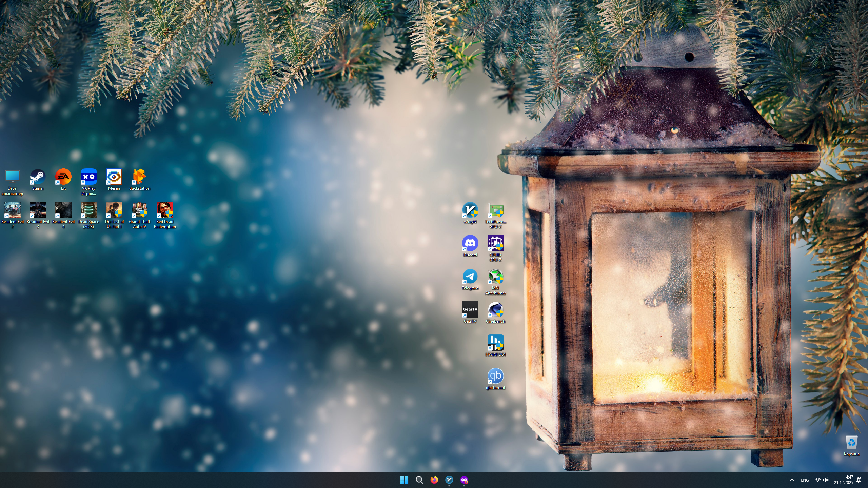Open the Windows Start menu
868x488 pixels.
(404, 480)
